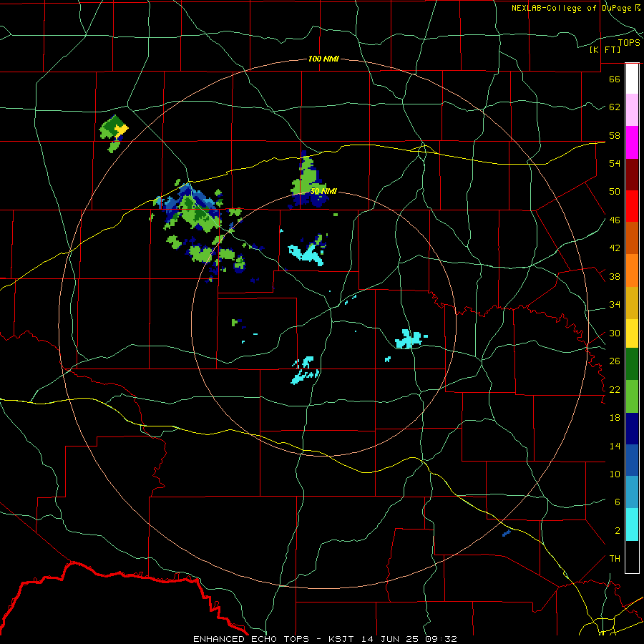
Task: Click the green echo on the 50 NMI ring
Action: point(307,177)
